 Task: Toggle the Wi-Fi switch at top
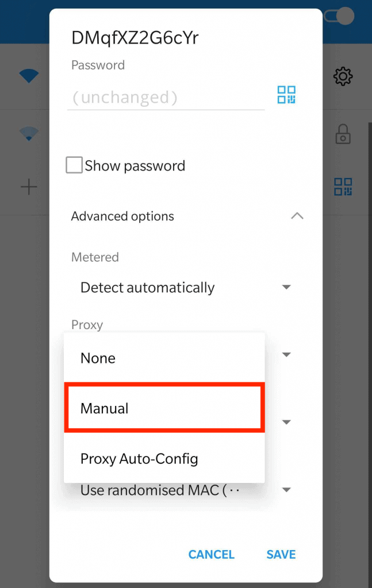click(339, 16)
